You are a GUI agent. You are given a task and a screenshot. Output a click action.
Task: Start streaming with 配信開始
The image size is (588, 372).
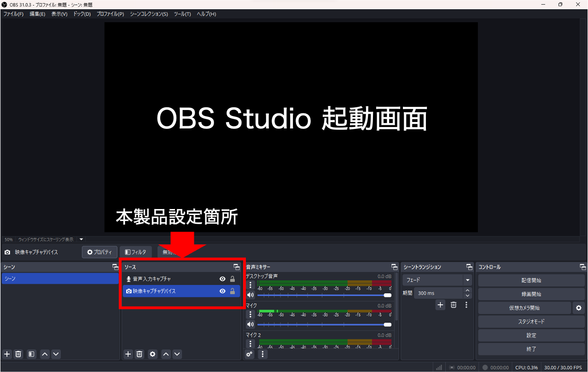click(531, 280)
